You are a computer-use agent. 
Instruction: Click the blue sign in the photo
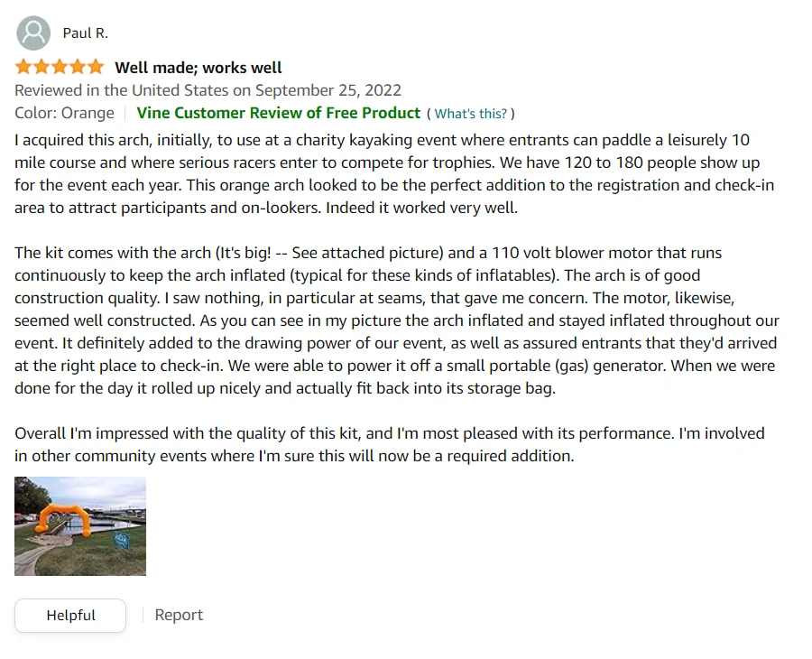click(x=122, y=539)
